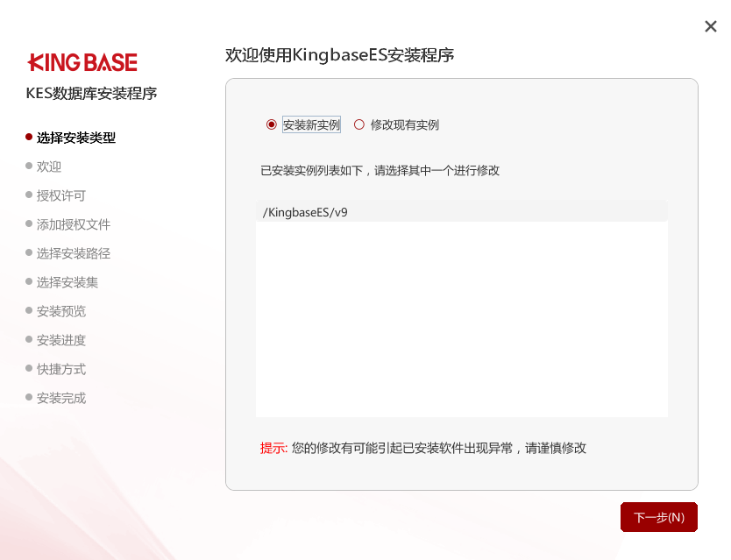
Task: Close the installer window with X
Action: click(710, 26)
